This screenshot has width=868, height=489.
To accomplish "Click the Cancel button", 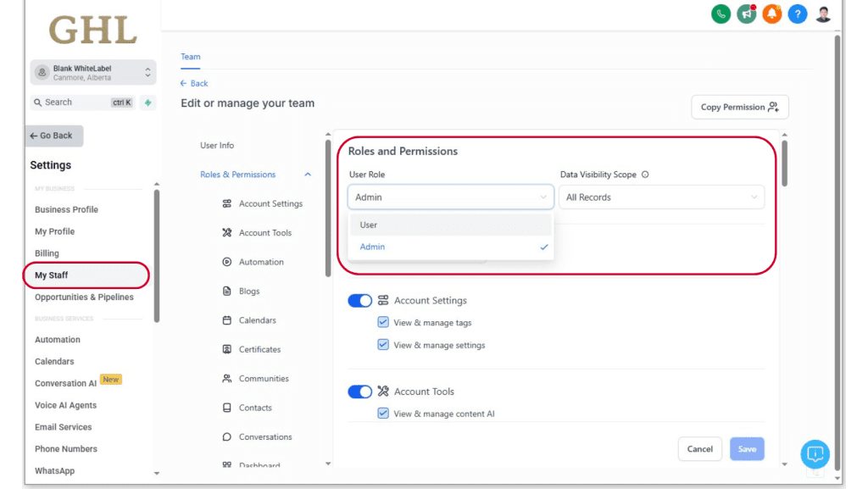I will [x=699, y=449].
